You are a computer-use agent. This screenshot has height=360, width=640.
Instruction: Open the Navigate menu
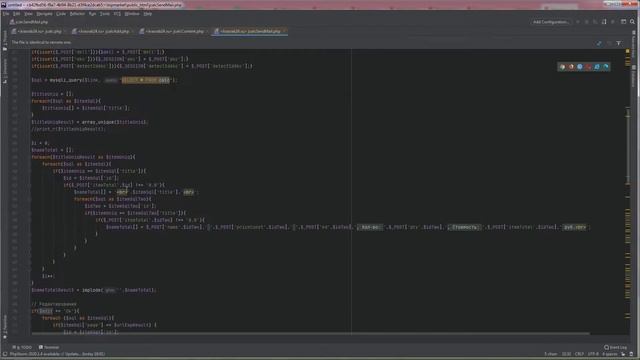[x=44, y=13]
